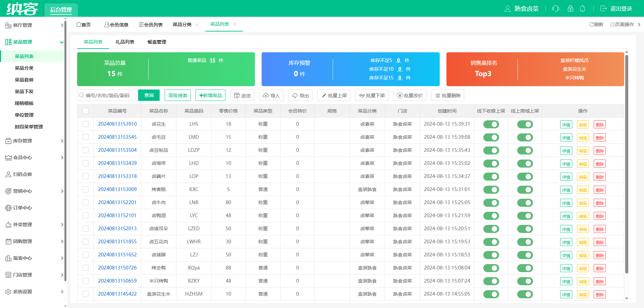Click the customer service headset icon

555,9
